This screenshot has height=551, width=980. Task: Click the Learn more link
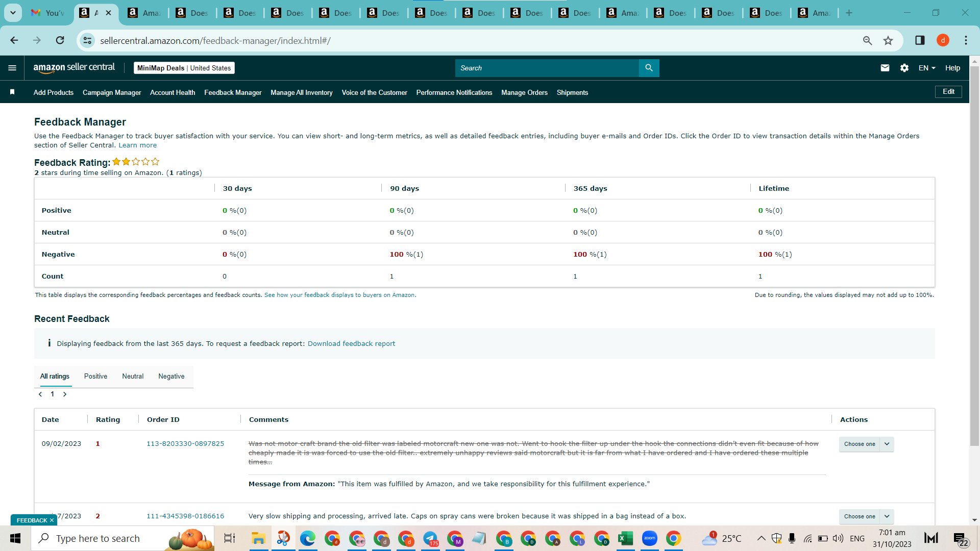pyautogui.click(x=138, y=145)
